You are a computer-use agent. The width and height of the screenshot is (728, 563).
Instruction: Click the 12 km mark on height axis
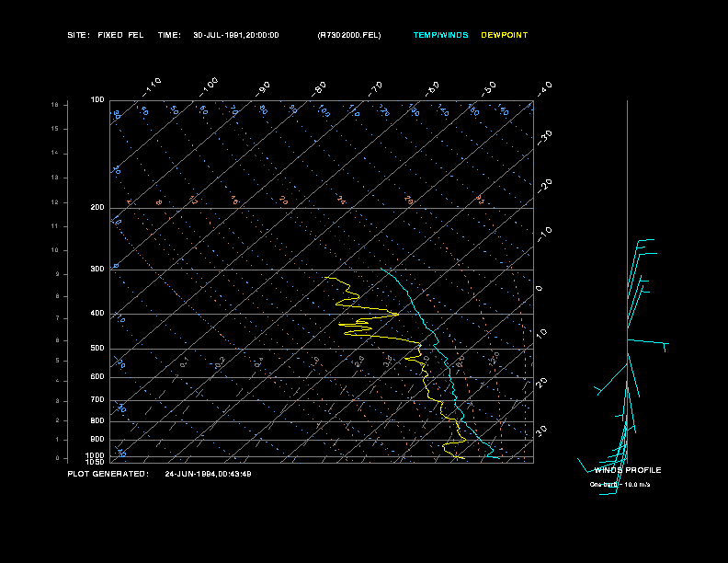(x=55, y=202)
